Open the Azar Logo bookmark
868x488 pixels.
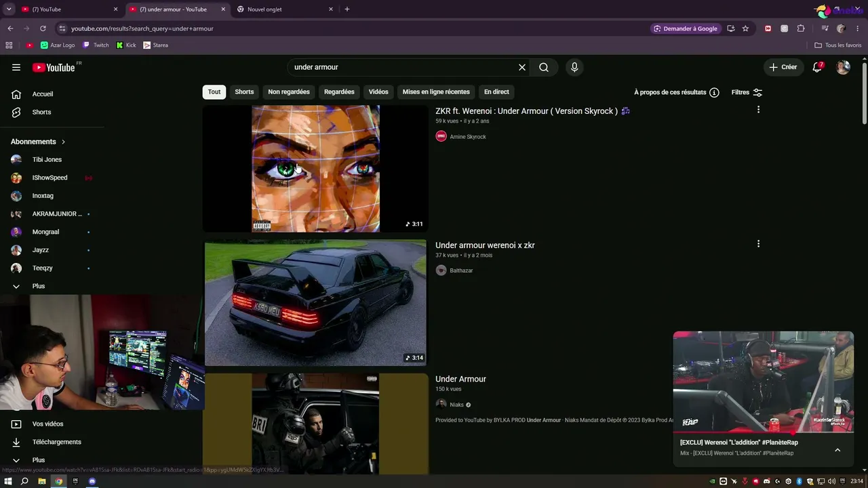click(x=58, y=45)
